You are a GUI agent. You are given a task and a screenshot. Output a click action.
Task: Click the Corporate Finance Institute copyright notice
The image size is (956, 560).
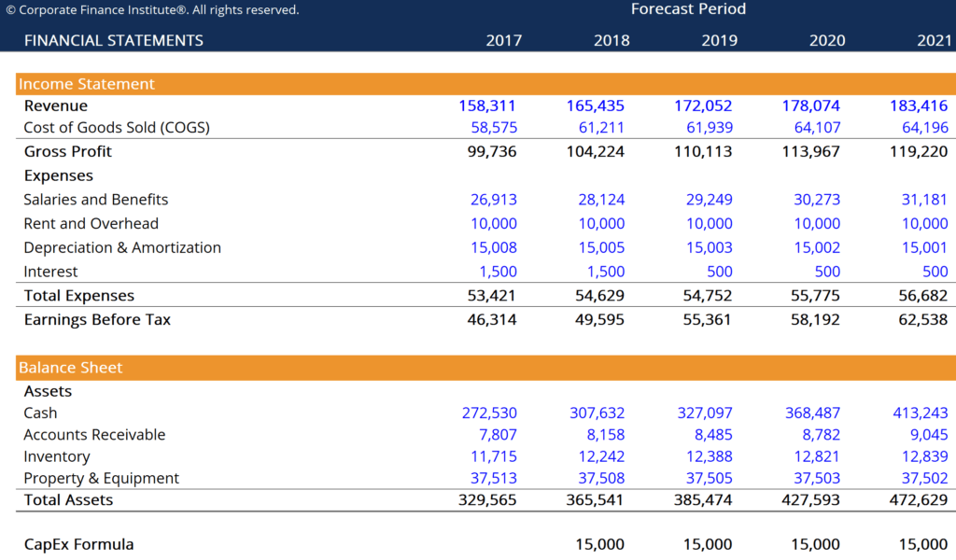152,9
